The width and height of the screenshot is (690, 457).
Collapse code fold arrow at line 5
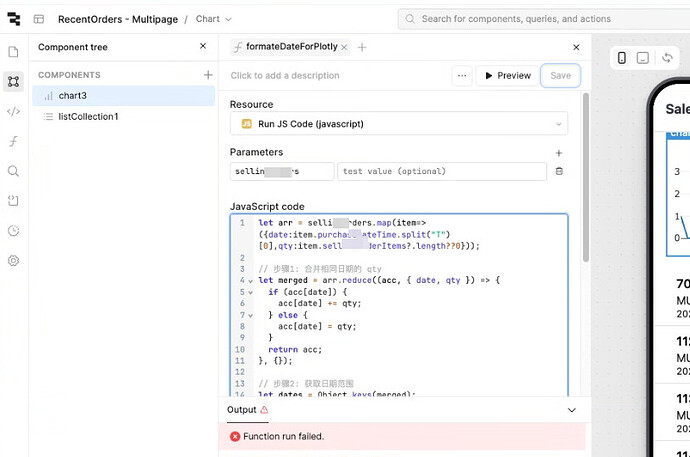coord(250,292)
